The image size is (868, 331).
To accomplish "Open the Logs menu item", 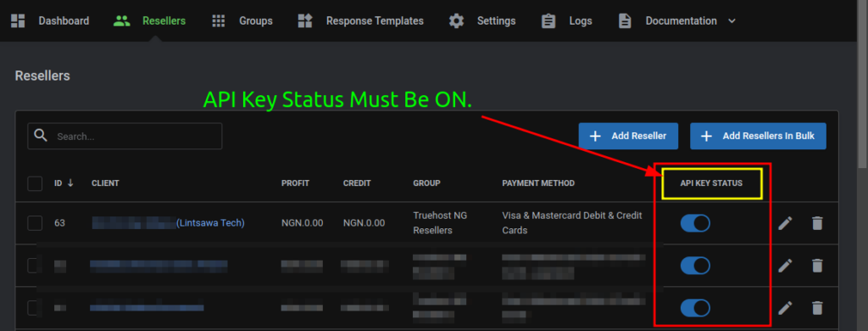I will point(580,21).
